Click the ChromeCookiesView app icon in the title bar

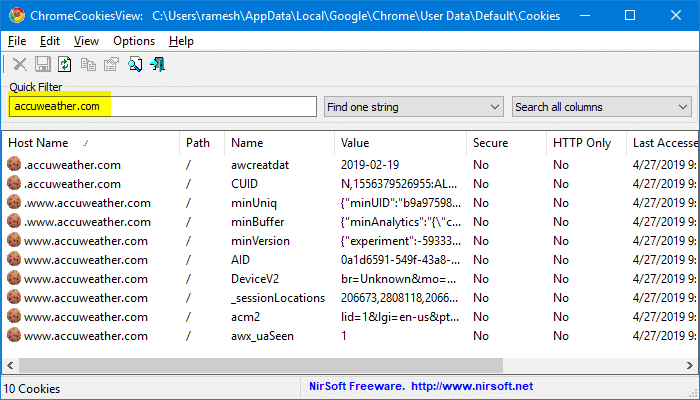pyautogui.click(x=17, y=16)
